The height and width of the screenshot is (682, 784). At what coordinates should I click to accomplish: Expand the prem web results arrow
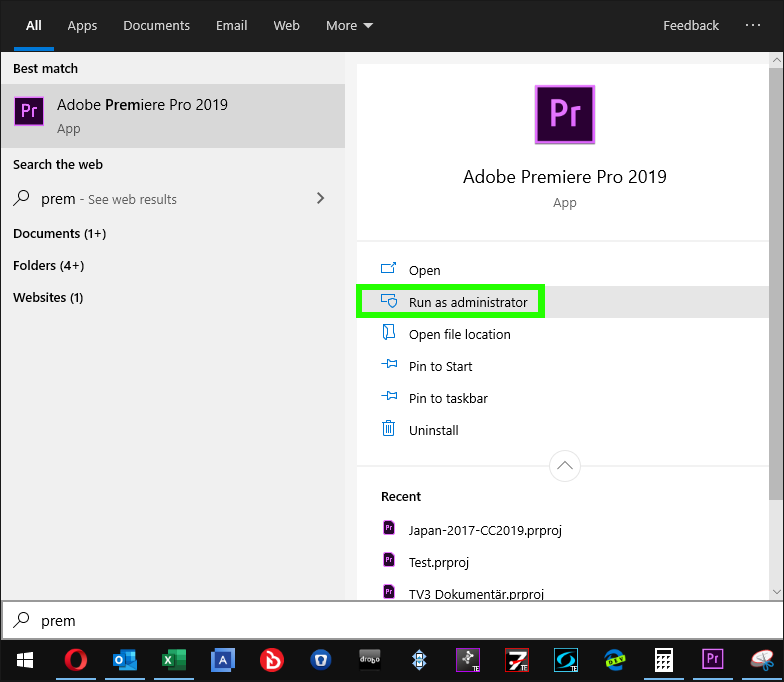(320, 198)
